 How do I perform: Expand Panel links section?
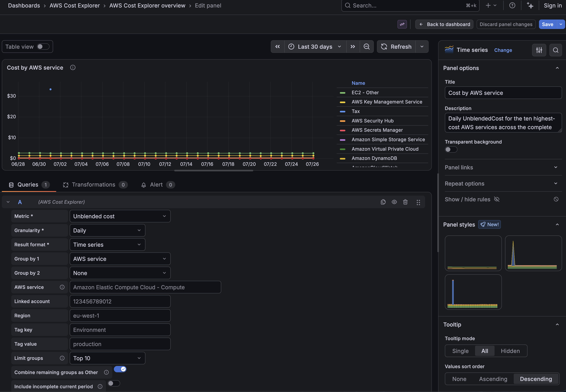[x=503, y=167]
